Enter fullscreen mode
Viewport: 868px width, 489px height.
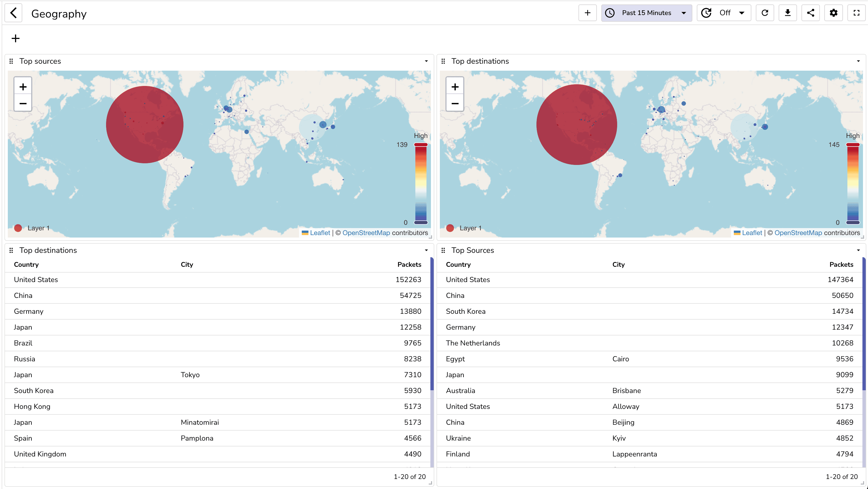pyautogui.click(x=856, y=13)
